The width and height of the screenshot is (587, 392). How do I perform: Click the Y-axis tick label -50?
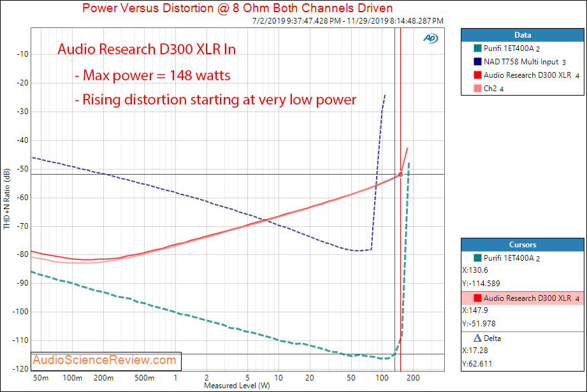click(x=22, y=169)
